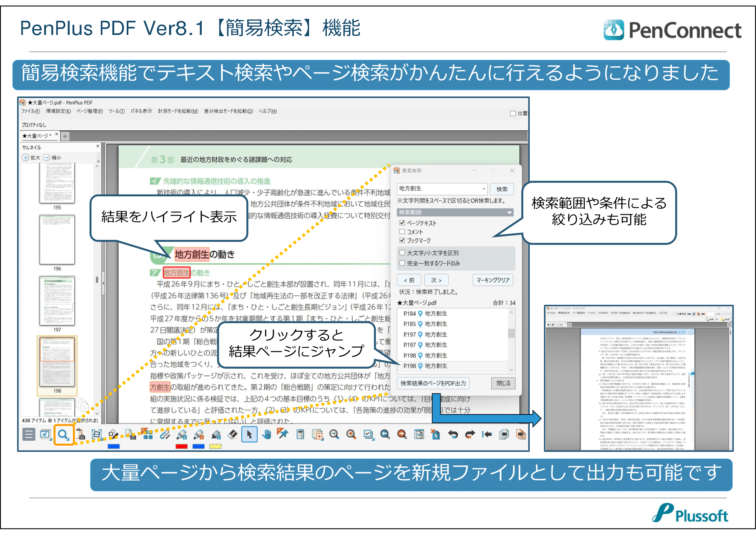
Task: Select the hand pan tool
Action: [x=266, y=434]
